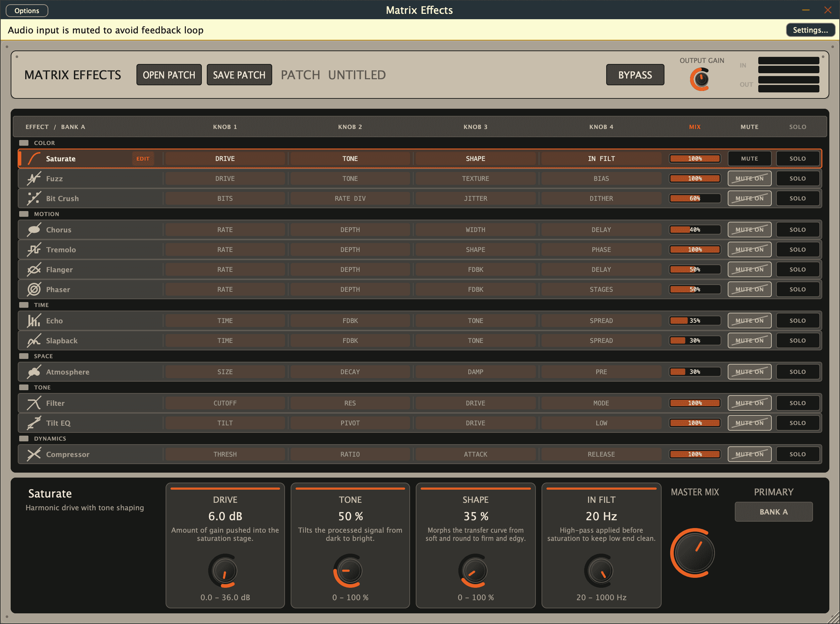Collapse the TIME group
This screenshot has height=624, width=840.
pyautogui.click(x=24, y=305)
